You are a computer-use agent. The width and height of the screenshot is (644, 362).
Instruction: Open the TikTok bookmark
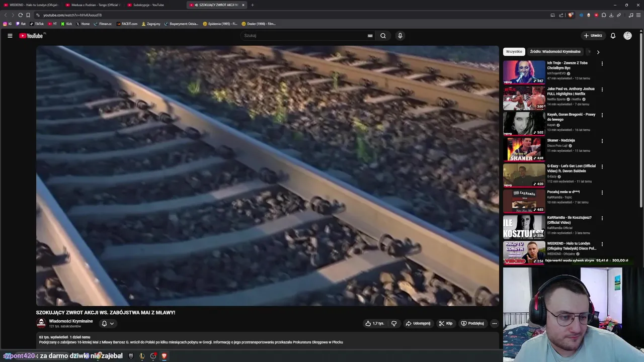tap(37, 24)
